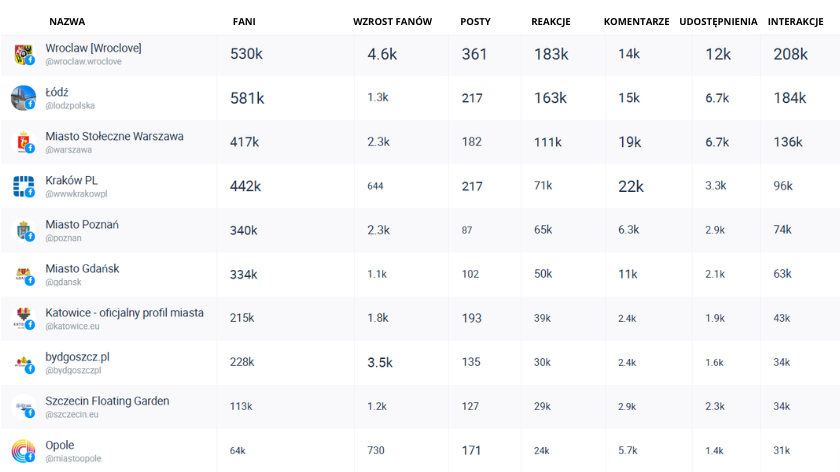Sort by the KOMENTARZE column header

636,21
